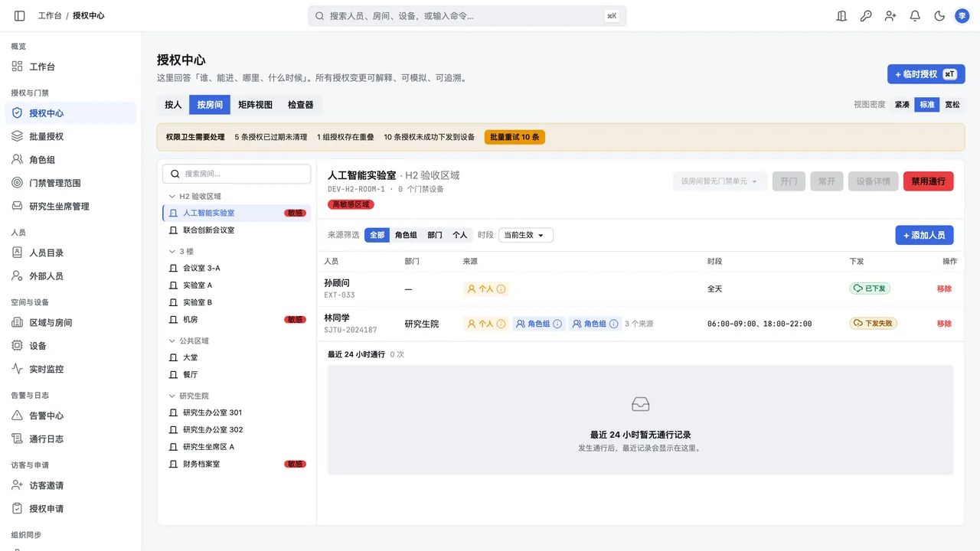Open 批量授权 in the sidebar

coord(70,136)
